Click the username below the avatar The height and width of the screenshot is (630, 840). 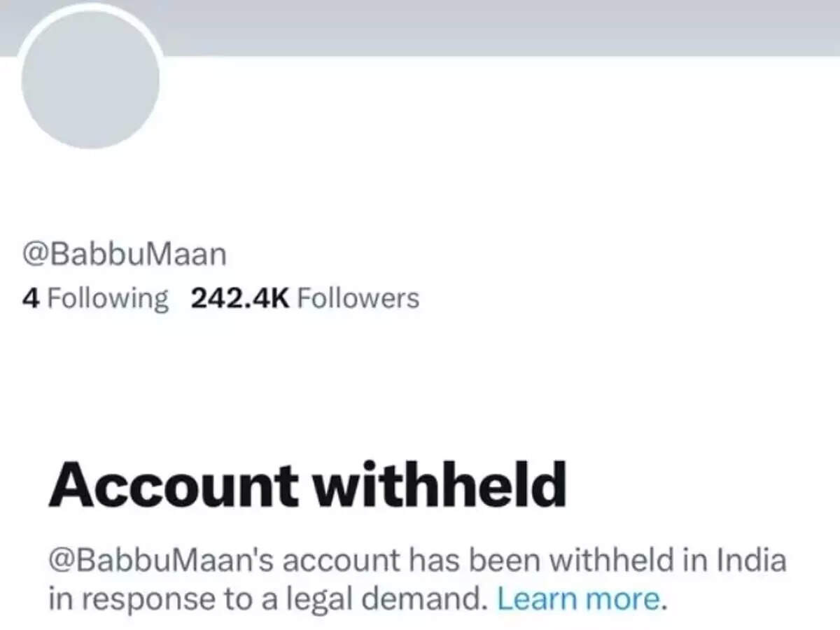(122, 254)
